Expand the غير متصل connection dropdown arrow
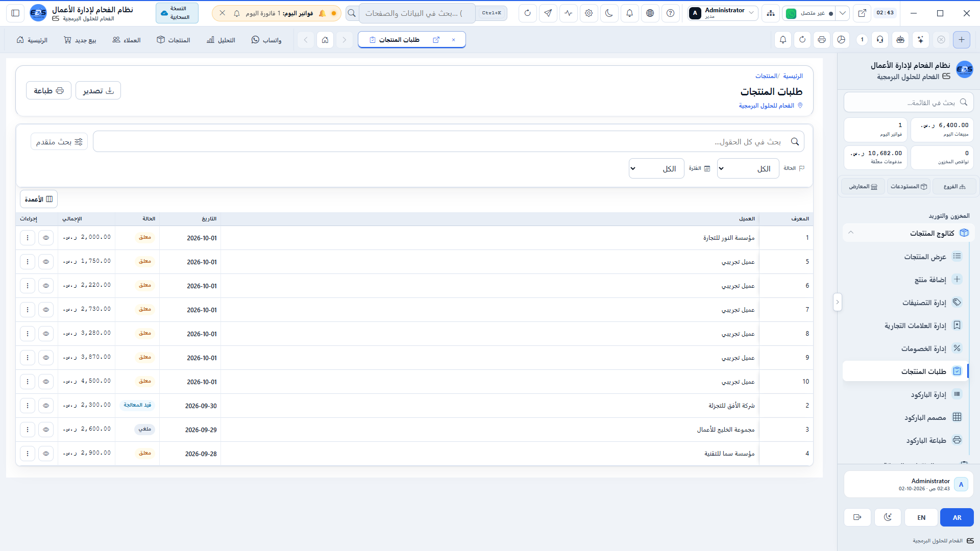This screenshot has width=980, height=551. [843, 13]
